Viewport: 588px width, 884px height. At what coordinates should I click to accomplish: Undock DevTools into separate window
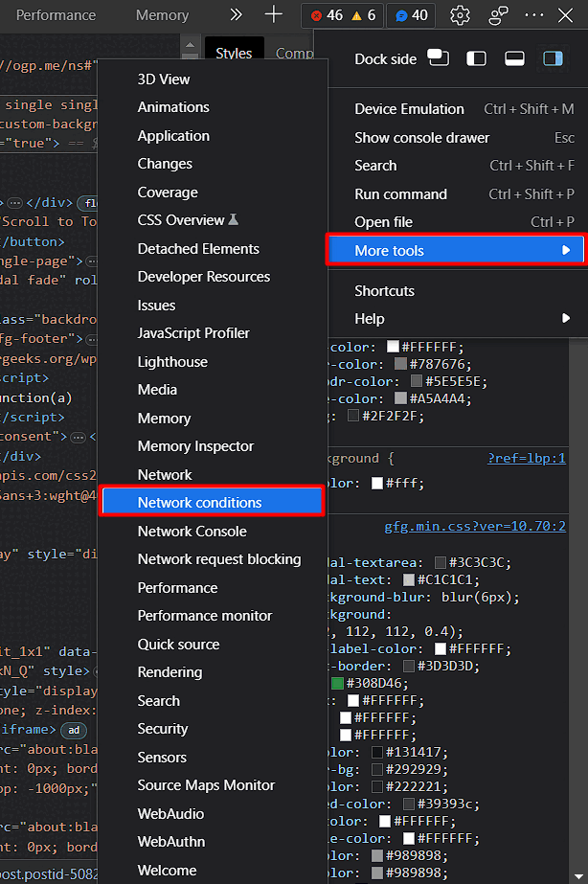pos(439,58)
